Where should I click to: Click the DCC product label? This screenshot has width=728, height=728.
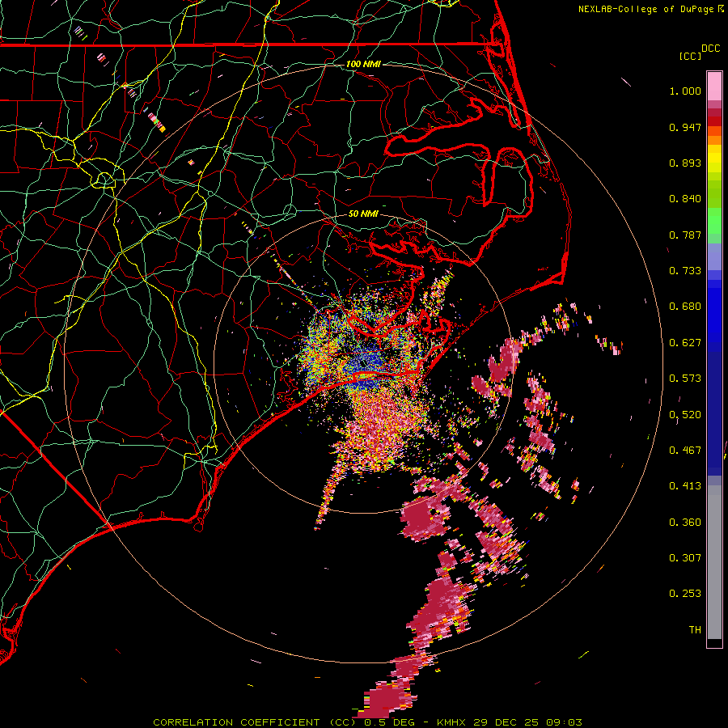(x=710, y=49)
